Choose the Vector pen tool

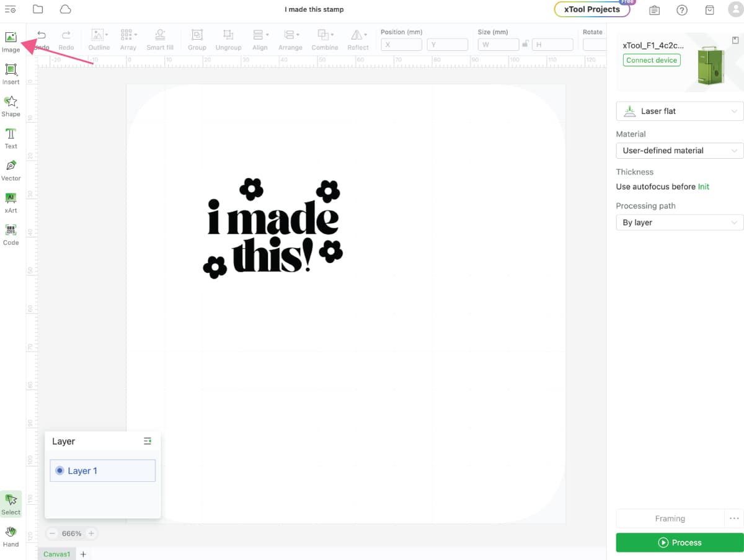point(11,170)
